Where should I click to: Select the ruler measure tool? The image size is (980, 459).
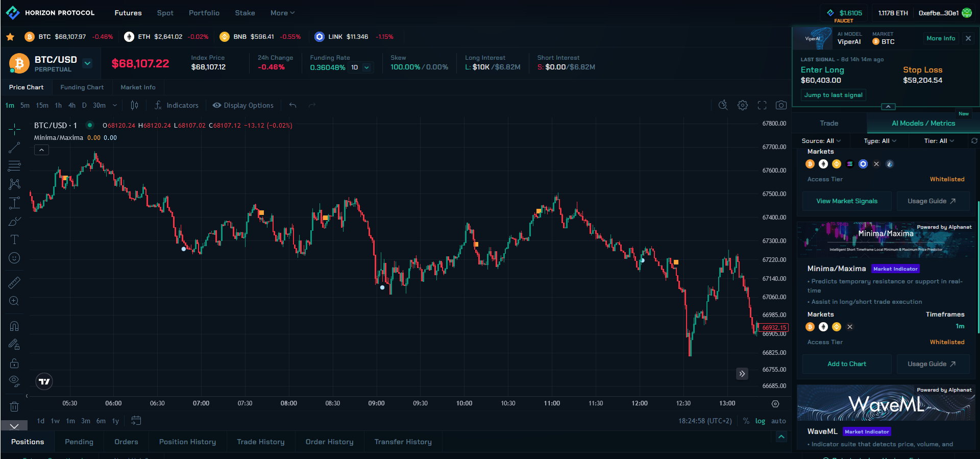pos(14,282)
